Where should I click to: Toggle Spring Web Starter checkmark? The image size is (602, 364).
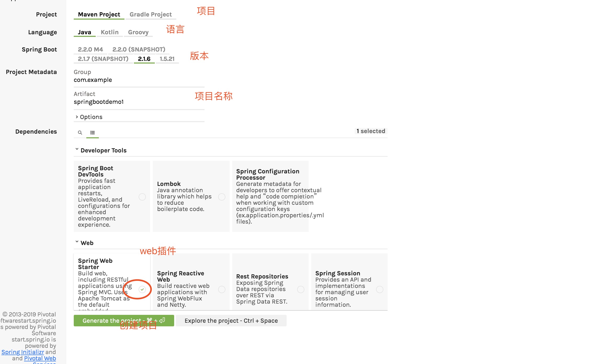[142, 289]
